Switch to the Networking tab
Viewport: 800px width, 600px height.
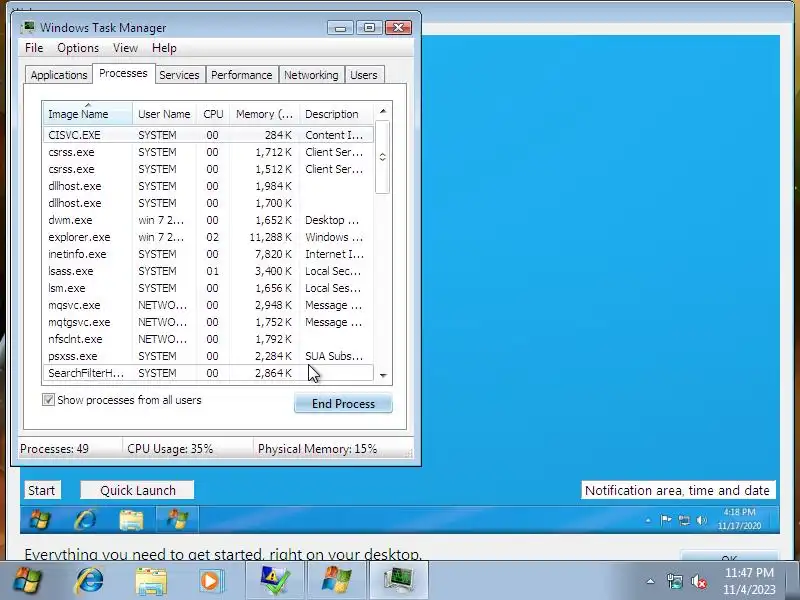(311, 75)
